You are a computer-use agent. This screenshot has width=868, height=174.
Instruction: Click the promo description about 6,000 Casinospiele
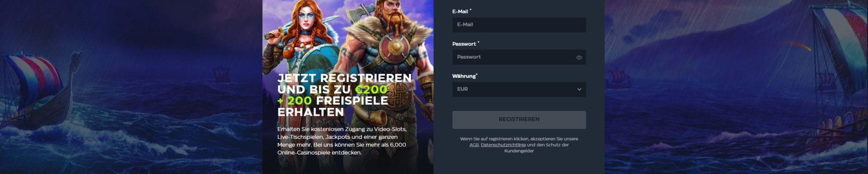click(342, 141)
